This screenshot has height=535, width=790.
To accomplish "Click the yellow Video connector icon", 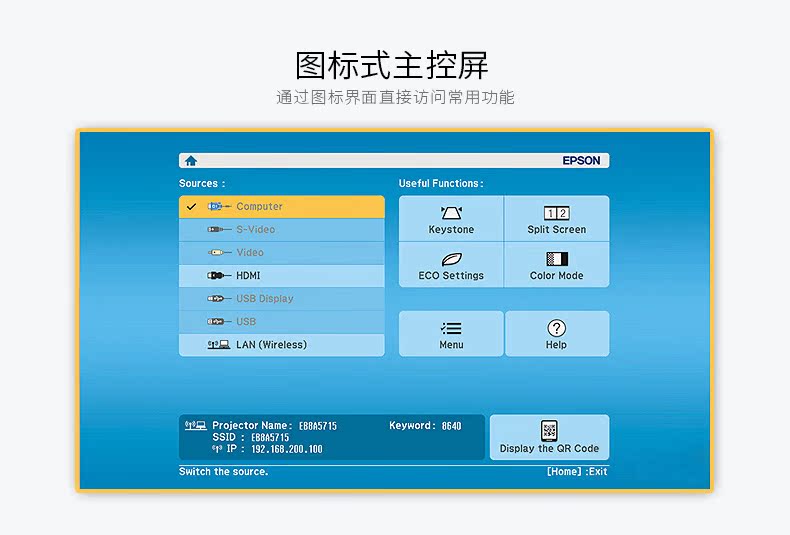I will point(219,252).
